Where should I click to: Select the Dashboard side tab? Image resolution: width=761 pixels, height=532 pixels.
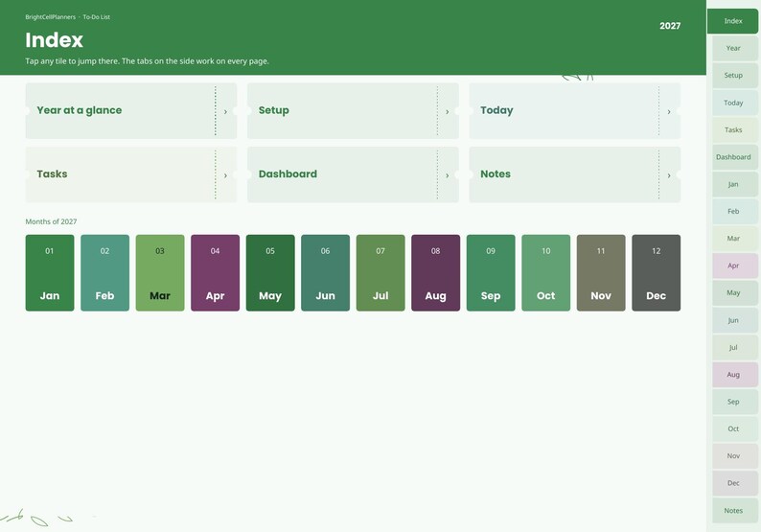735,157
